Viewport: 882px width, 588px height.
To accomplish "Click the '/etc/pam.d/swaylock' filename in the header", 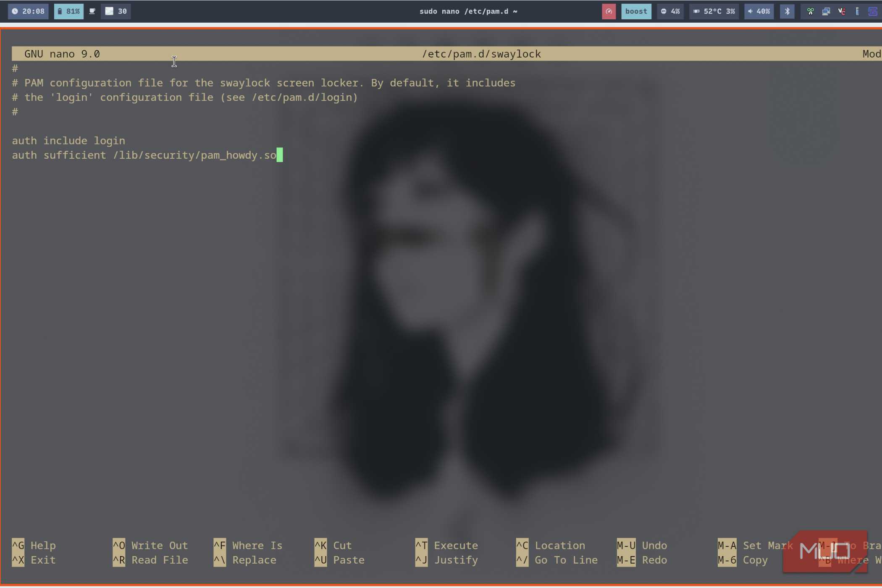I will tap(481, 54).
